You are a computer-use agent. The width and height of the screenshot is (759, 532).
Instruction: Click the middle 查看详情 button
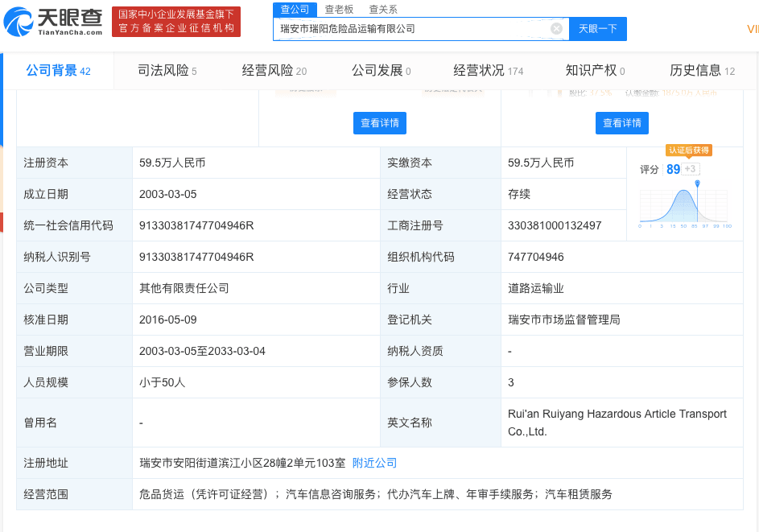pyautogui.click(x=380, y=123)
